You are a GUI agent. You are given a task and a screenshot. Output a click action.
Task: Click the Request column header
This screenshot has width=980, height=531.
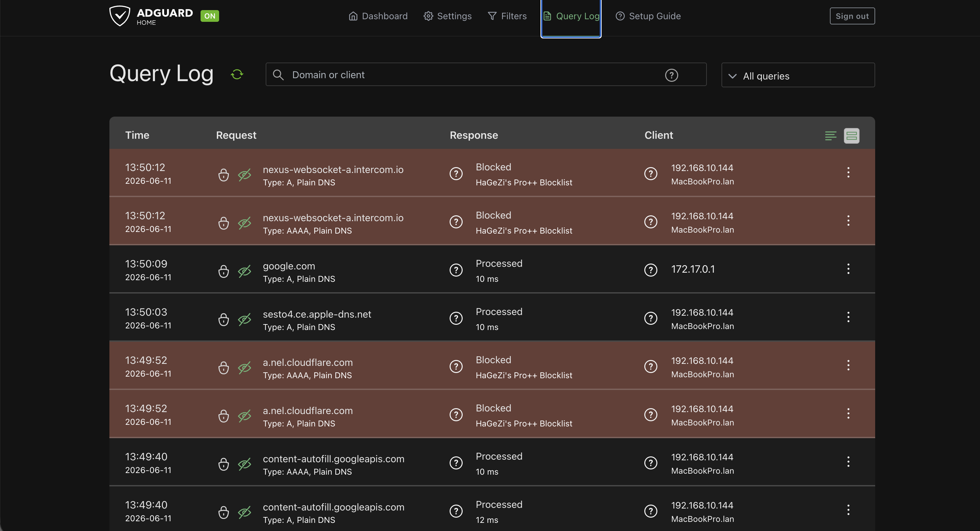point(236,135)
